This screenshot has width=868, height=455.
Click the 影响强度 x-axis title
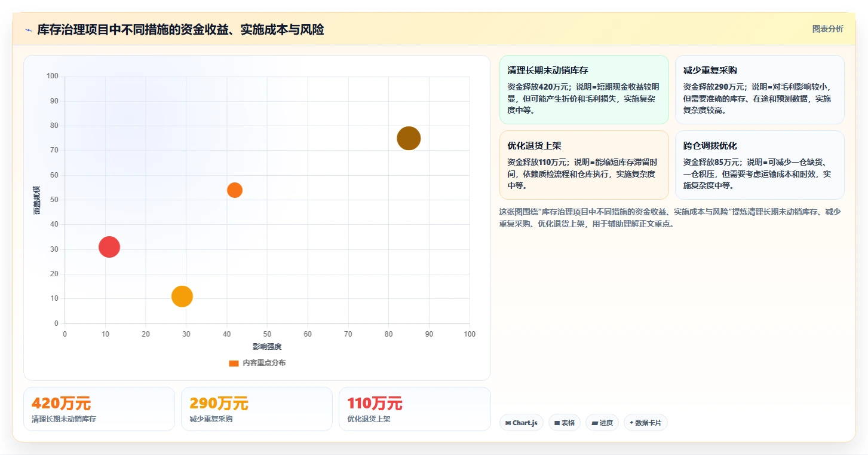tap(267, 347)
